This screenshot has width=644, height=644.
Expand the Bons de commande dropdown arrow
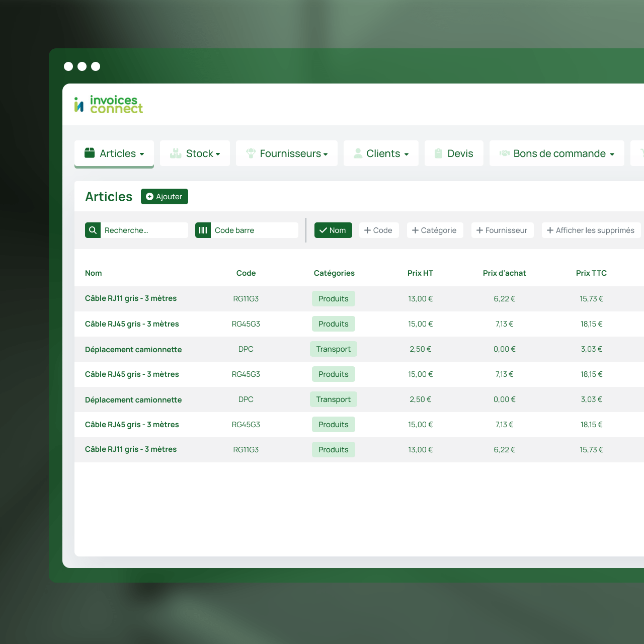[x=612, y=154]
